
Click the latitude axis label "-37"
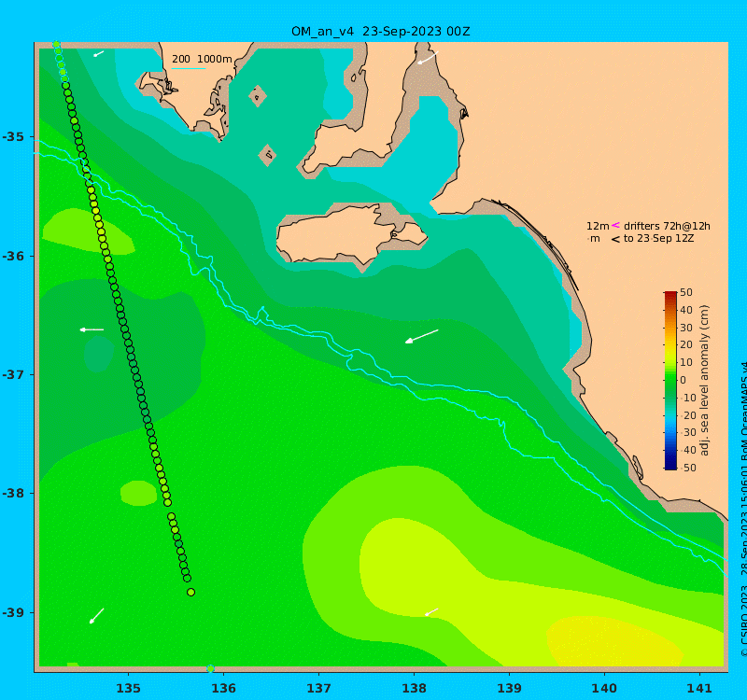[x=13, y=375]
